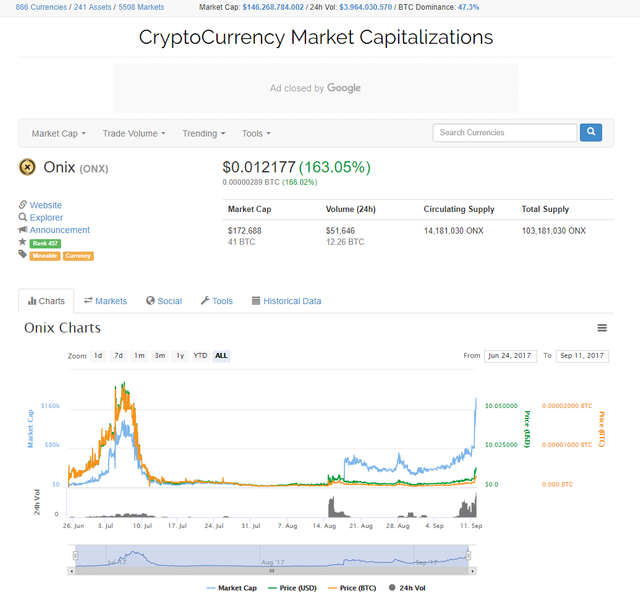Open the Market Cap dropdown menu
Viewport: 640px width, 599px height.
[x=59, y=133]
